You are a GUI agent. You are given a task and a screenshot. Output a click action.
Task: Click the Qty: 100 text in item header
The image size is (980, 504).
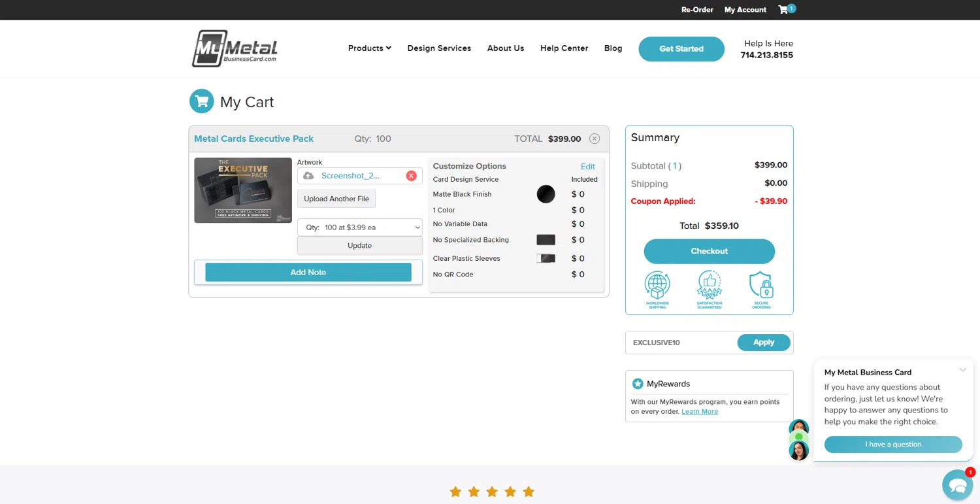pos(372,139)
